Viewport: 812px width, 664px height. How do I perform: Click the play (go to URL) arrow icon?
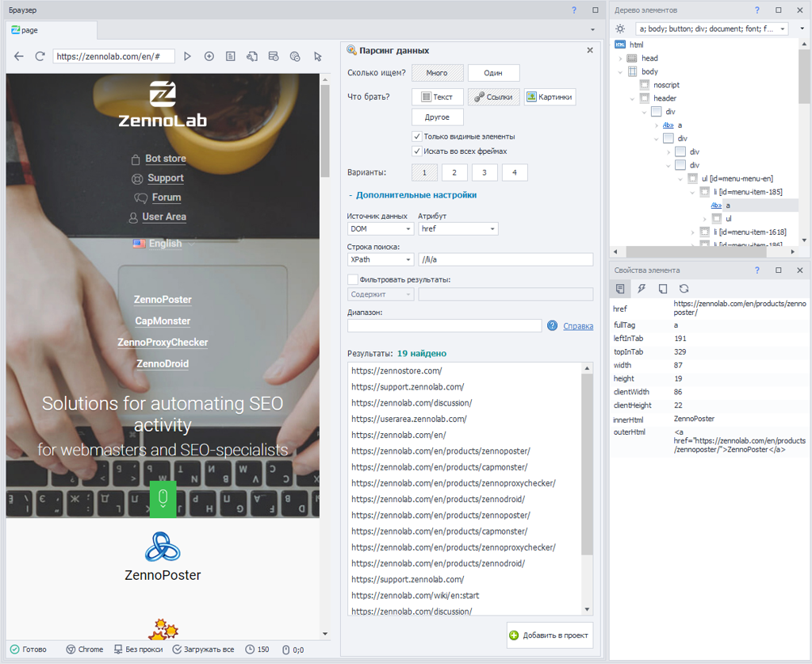(x=187, y=56)
